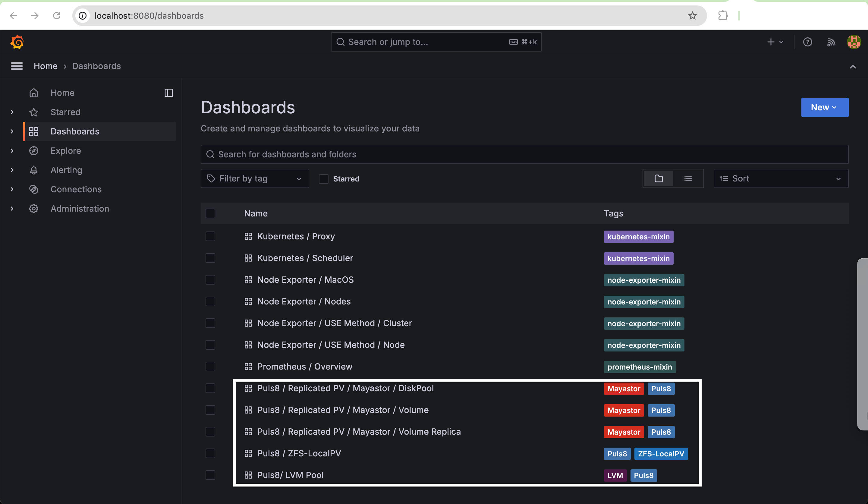Check the box for Kubernetes / Proxy
The height and width of the screenshot is (504, 868).
210,236
